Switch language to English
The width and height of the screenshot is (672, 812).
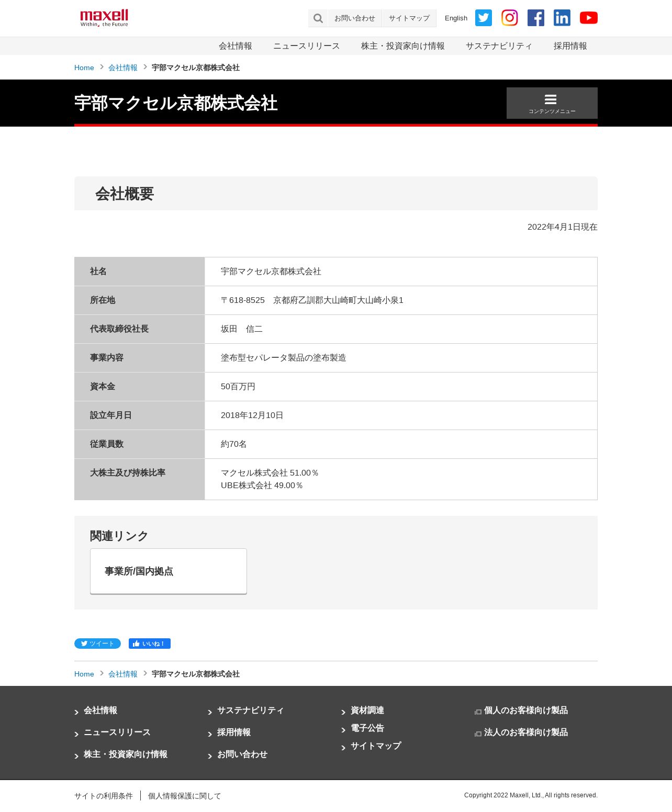(x=456, y=18)
